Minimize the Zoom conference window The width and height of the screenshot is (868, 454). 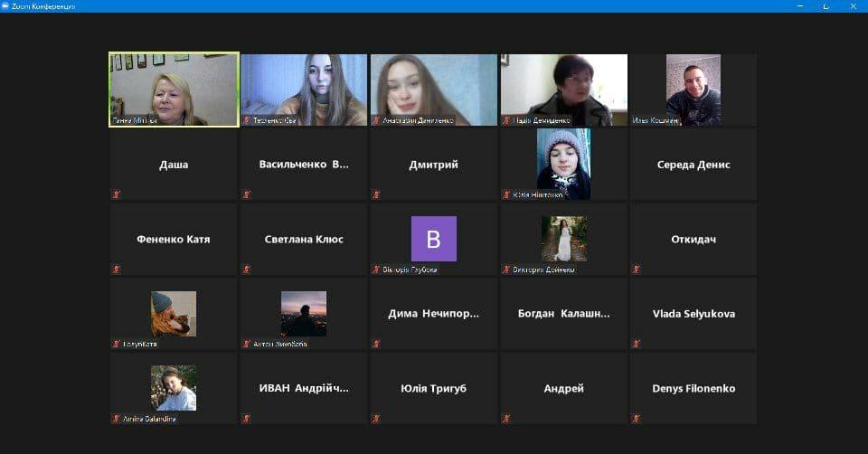[800, 6]
